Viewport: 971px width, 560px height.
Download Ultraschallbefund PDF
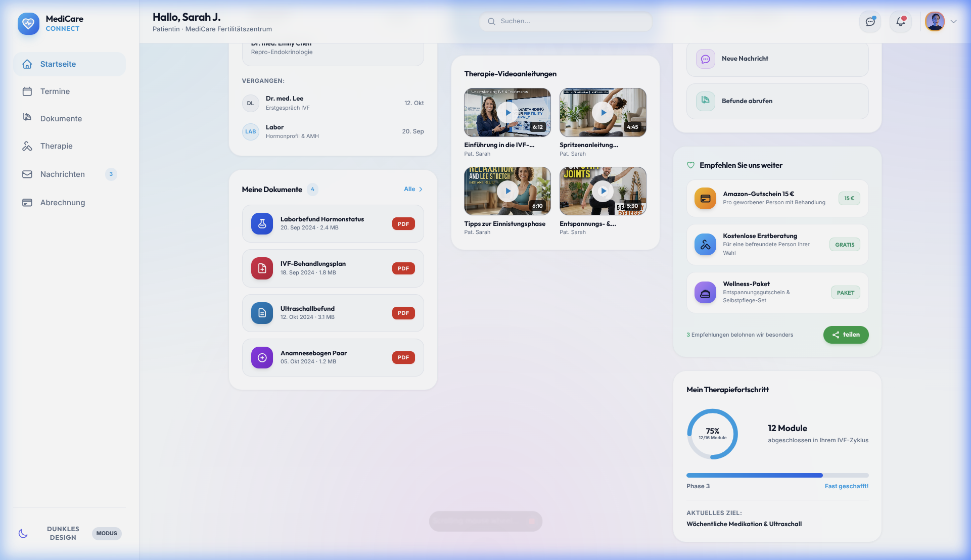(x=403, y=313)
